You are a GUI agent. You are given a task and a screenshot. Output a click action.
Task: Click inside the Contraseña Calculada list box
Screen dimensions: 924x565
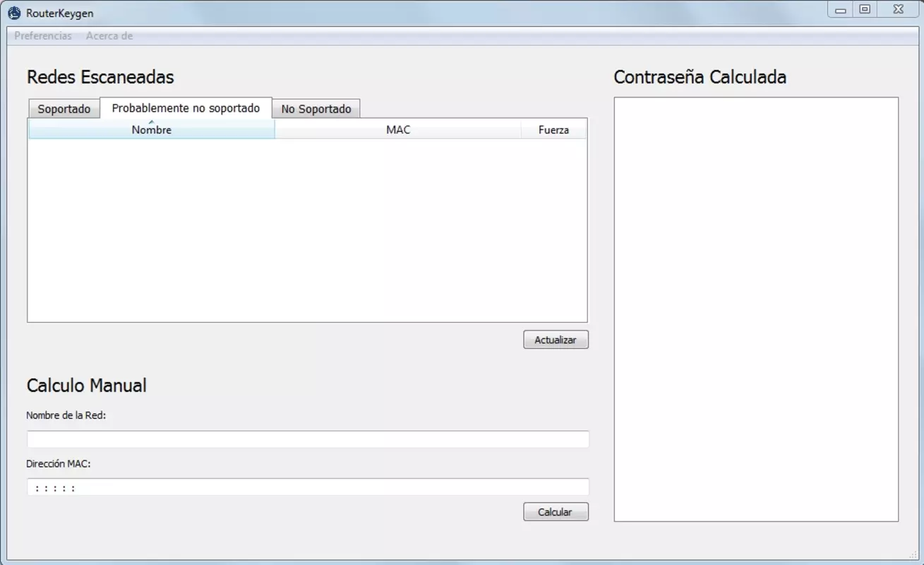756,309
